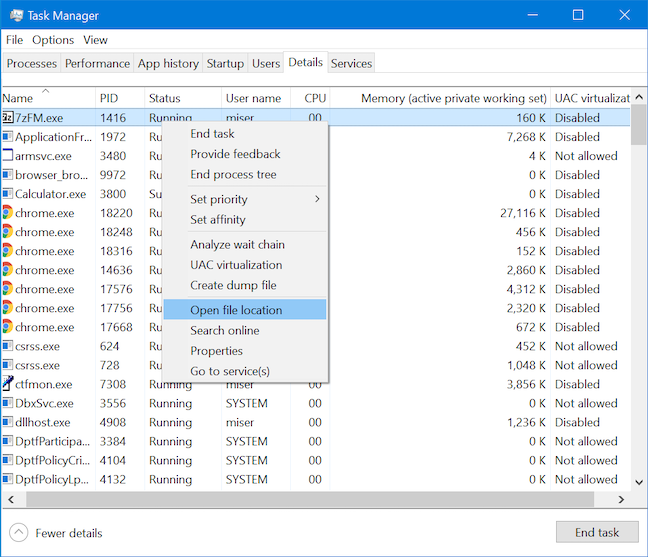Viewport: 648px width, 557px height.
Task: Click the DptfPolicyCri... process icon
Action: (8, 459)
